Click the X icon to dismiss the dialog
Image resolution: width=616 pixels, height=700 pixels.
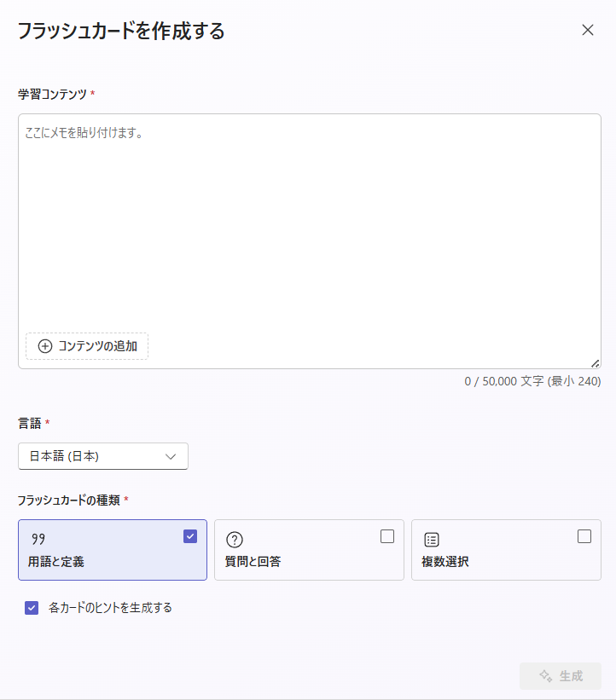tap(588, 30)
